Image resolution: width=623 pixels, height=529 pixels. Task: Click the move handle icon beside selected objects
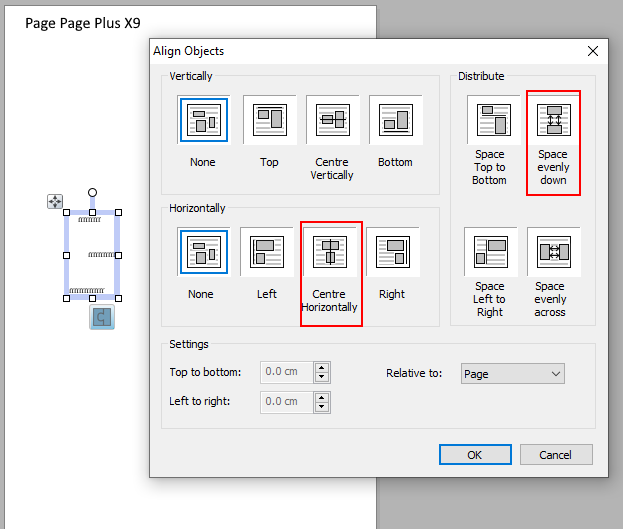tap(55, 202)
